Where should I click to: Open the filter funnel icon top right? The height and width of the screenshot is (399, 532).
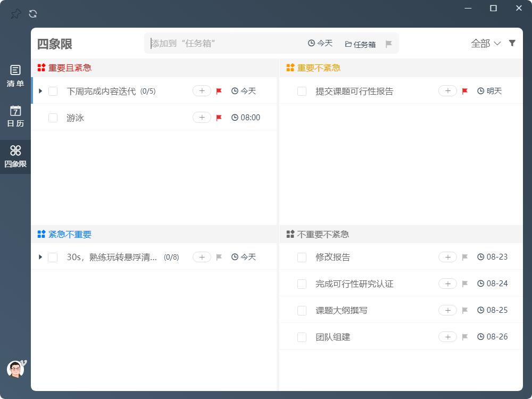click(512, 44)
